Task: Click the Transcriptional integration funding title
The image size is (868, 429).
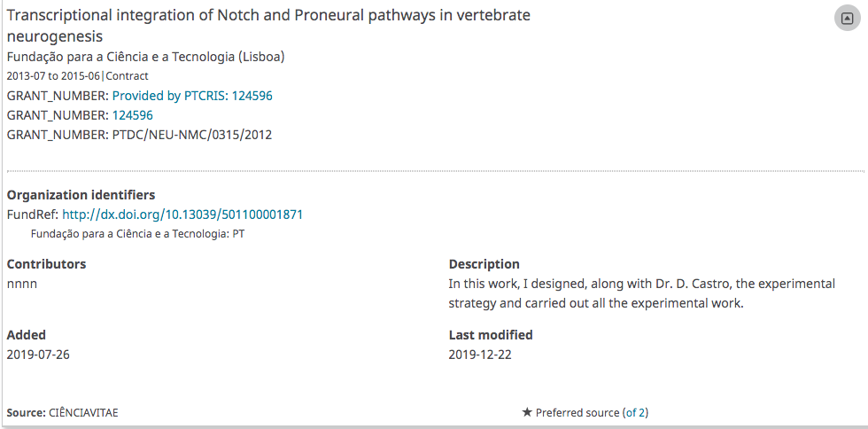Action: (268, 26)
